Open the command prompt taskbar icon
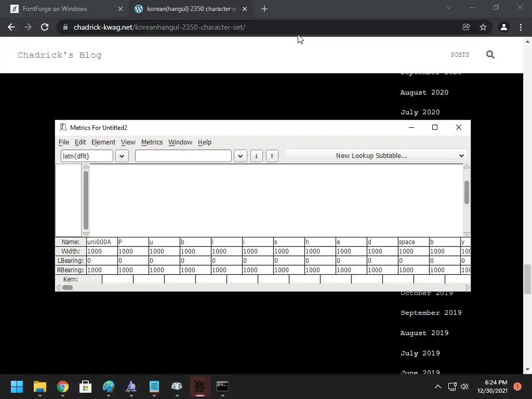The image size is (532, 399). pyautogui.click(x=222, y=387)
